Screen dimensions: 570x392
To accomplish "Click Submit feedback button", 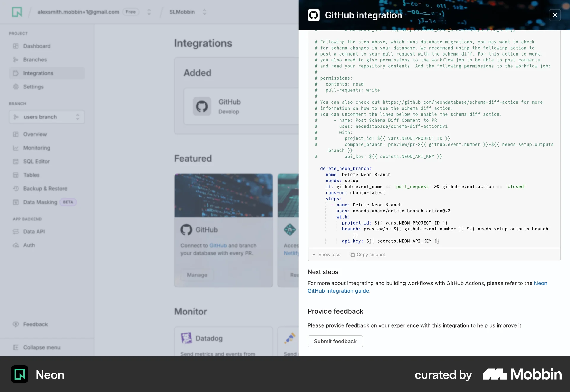I will pos(335,341).
